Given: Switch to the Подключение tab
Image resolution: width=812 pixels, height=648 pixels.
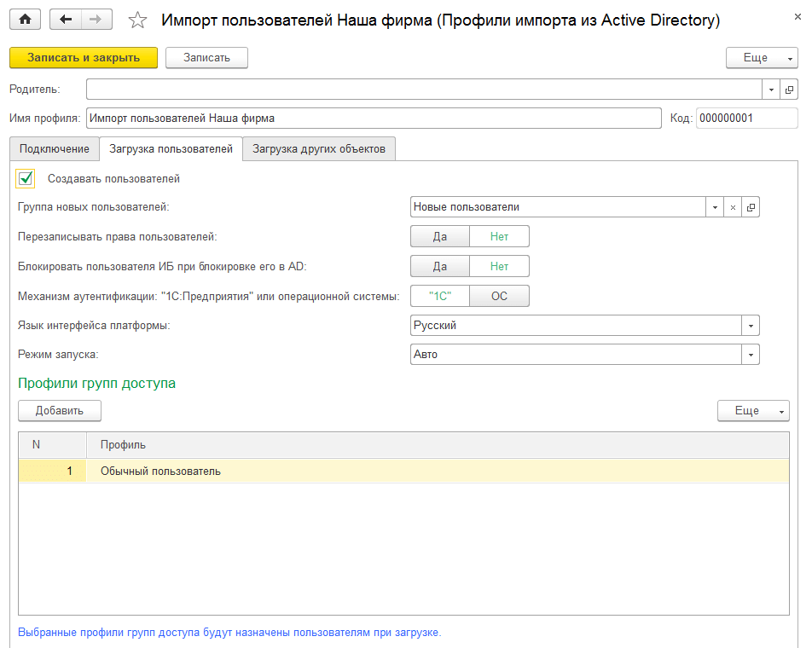Looking at the screenshot, I should [54, 148].
